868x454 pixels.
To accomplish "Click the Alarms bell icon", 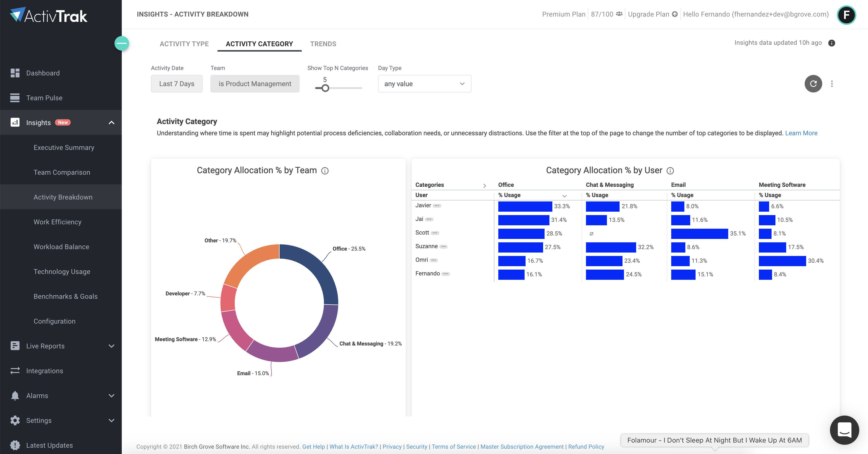I will click(15, 395).
